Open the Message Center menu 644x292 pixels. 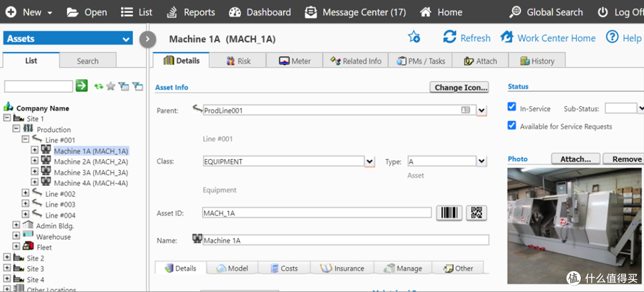coord(355,12)
